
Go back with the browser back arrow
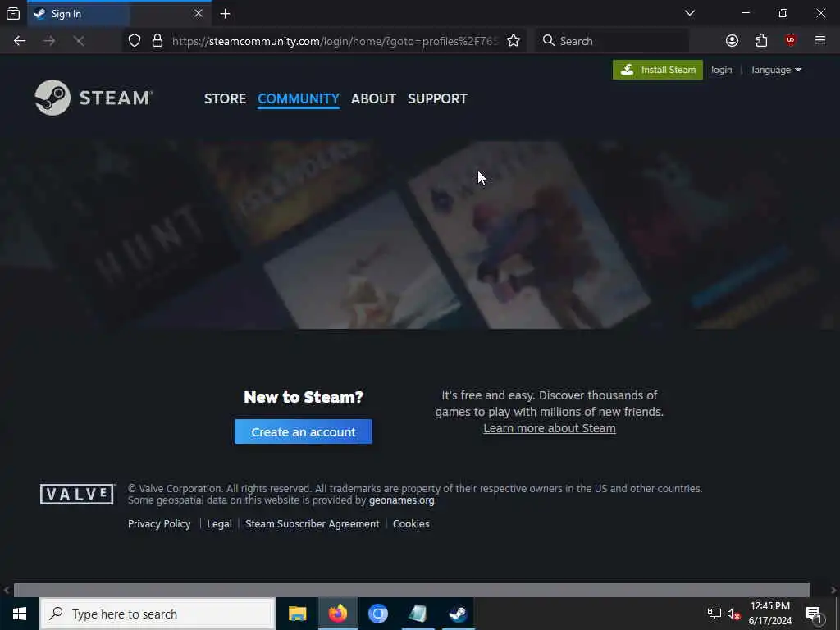click(x=20, y=41)
